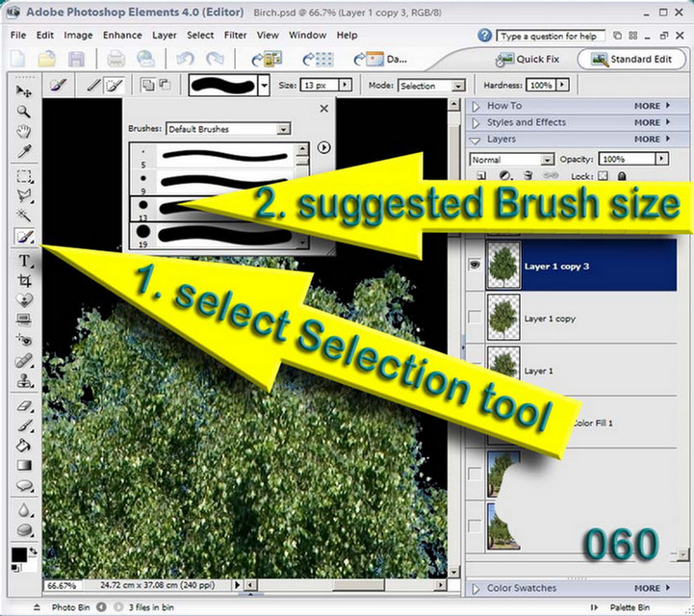
Task: Open the Layer menu
Action: point(165,35)
